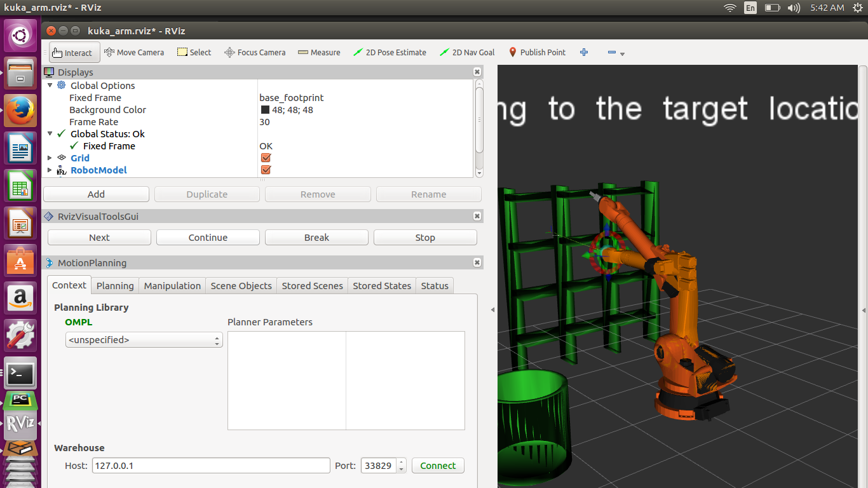This screenshot has height=488, width=868.
Task: Expand the Grid display node
Action: tap(50, 158)
